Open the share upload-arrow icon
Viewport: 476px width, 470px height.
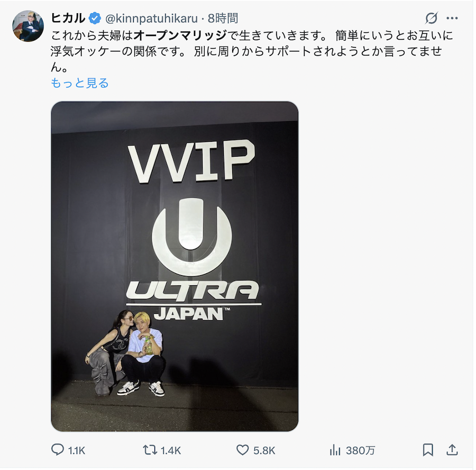coord(452,450)
